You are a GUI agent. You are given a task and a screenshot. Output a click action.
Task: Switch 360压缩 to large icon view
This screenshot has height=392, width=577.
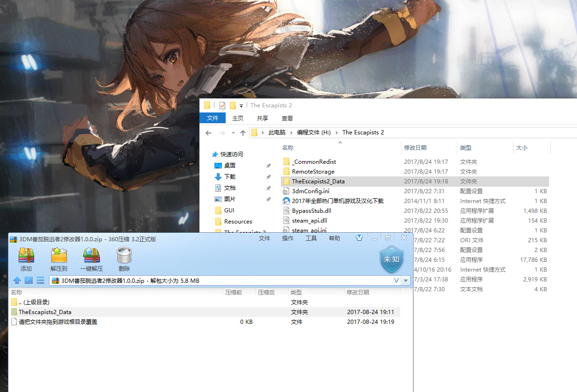(28, 280)
